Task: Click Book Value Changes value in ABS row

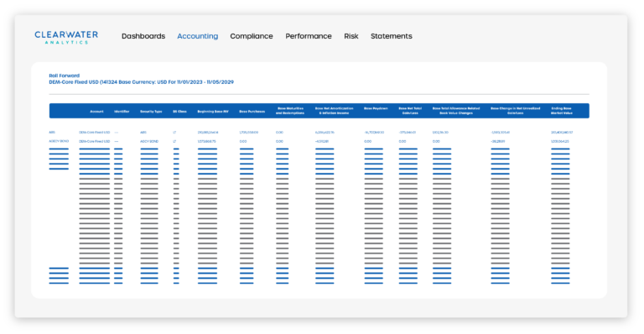Action: [x=440, y=133]
